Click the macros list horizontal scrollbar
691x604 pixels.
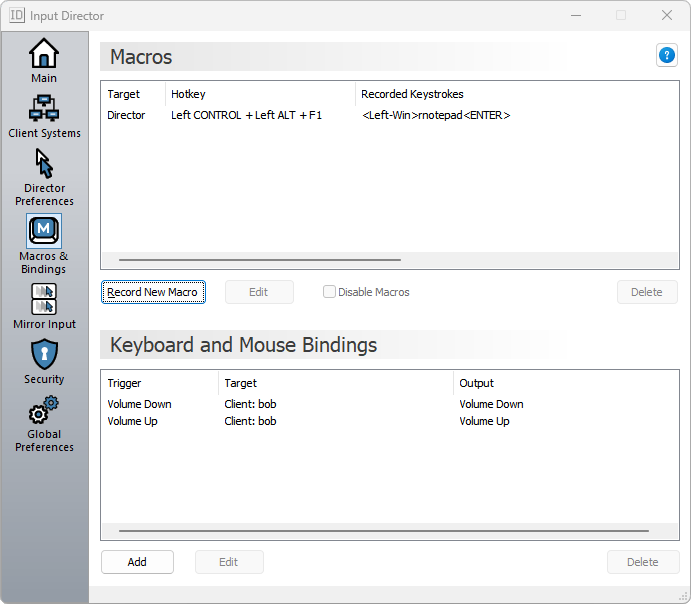tap(255, 259)
